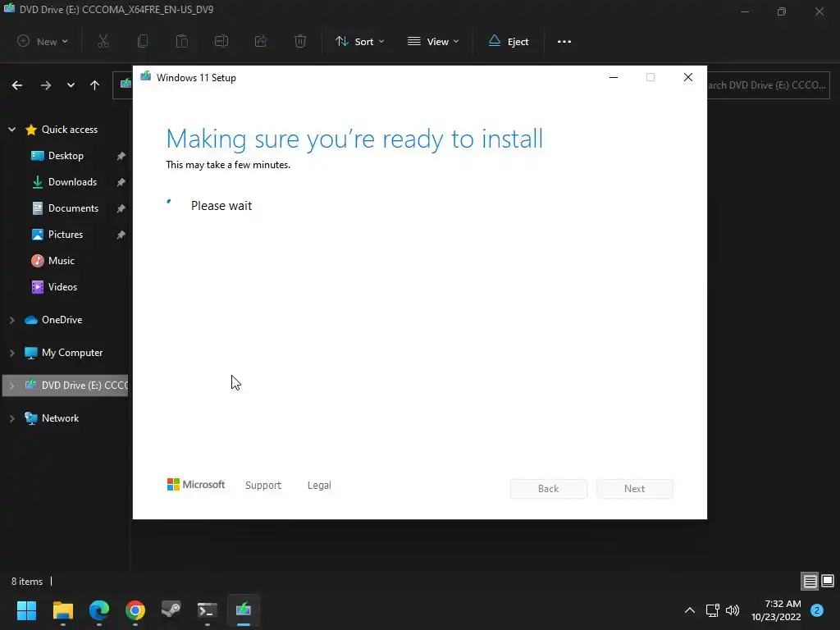Expand the OneDrive tree node

[x=11, y=320]
